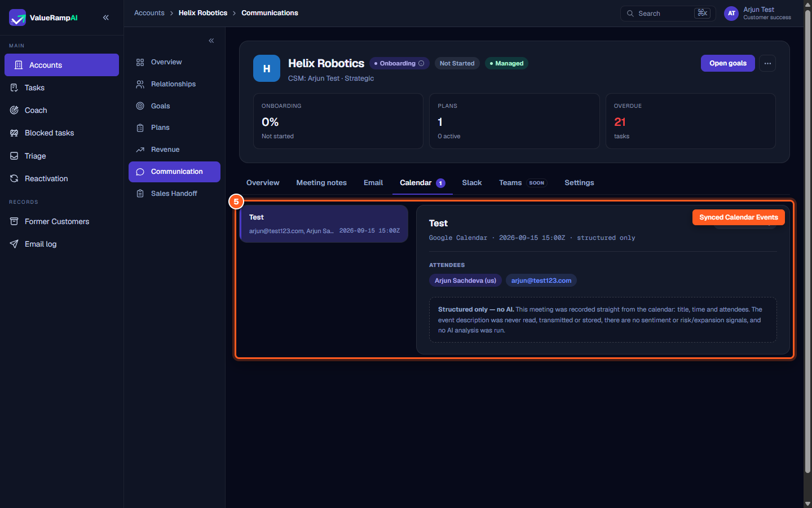The height and width of the screenshot is (508, 812).
Task: Select Reactivation in the sidebar
Action: (61, 178)
